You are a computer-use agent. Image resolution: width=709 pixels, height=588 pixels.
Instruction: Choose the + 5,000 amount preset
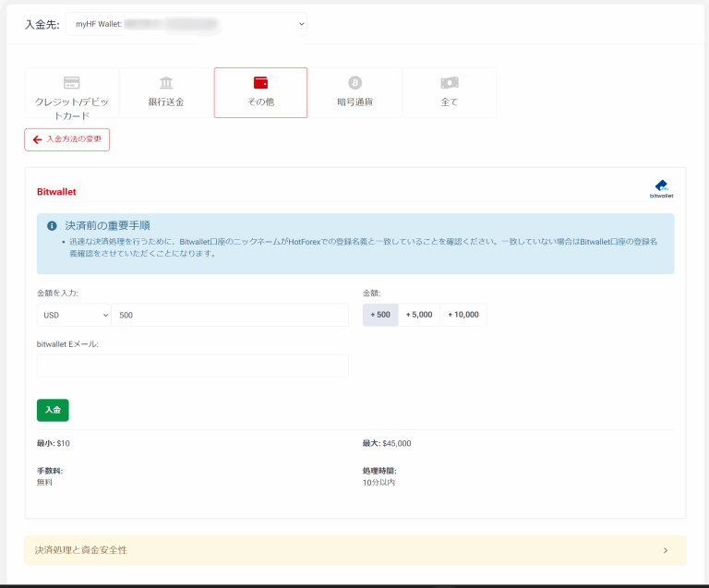419,315
